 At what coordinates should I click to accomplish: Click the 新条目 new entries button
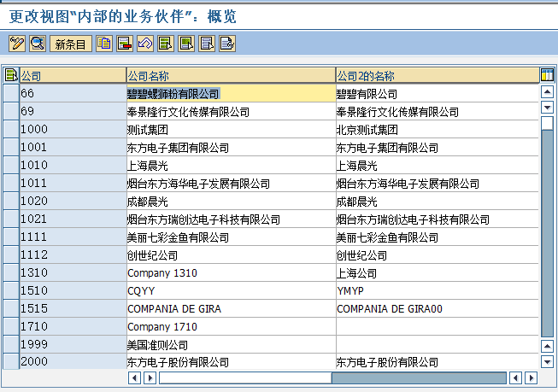[x=70, y=44]
